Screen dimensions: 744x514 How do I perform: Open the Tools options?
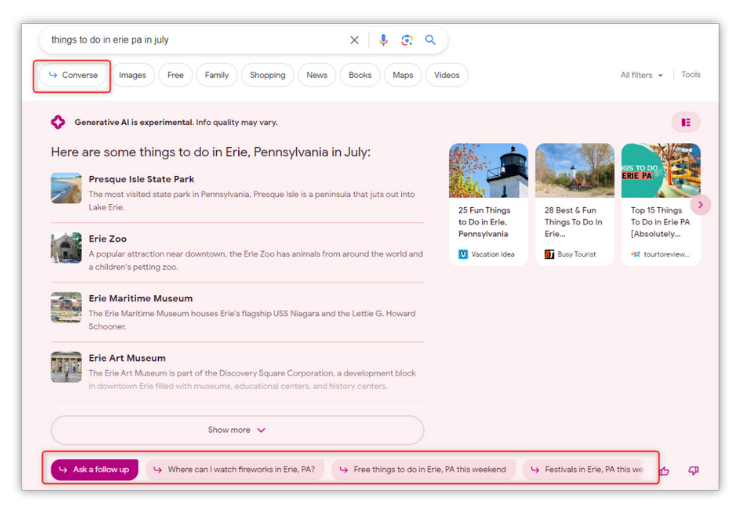(x=691, y=75)
